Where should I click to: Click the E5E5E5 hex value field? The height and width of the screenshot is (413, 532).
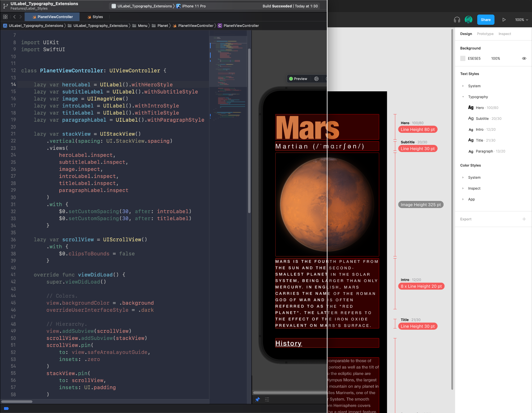[474, 59]
